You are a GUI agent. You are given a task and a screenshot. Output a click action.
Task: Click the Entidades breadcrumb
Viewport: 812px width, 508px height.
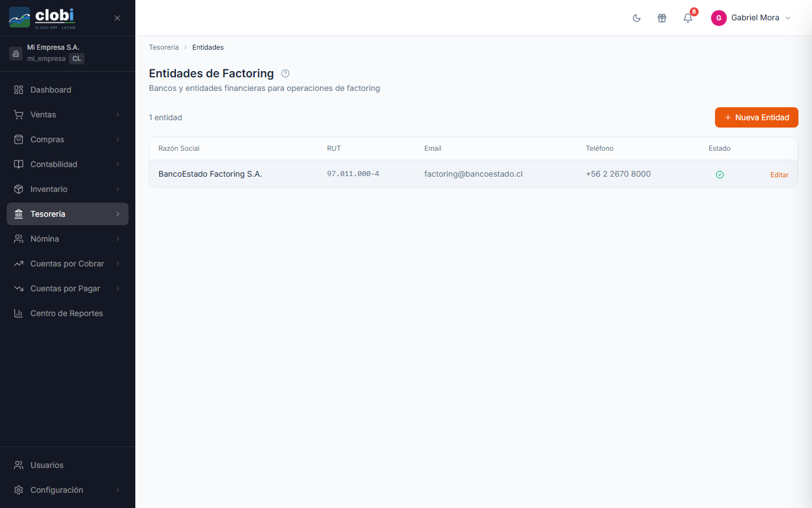[x=208, y=47]
